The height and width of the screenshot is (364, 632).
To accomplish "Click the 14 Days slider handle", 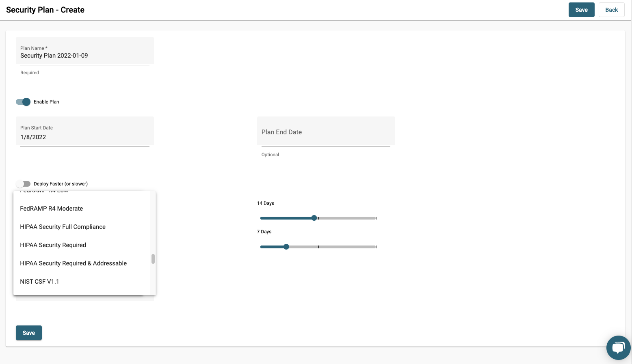I will coord(314,218).
